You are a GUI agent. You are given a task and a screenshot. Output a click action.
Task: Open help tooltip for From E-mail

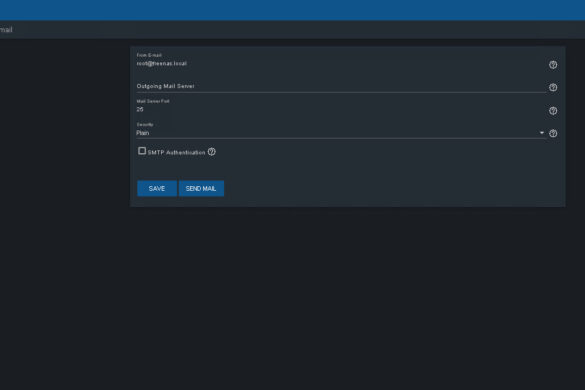point(553,65)
